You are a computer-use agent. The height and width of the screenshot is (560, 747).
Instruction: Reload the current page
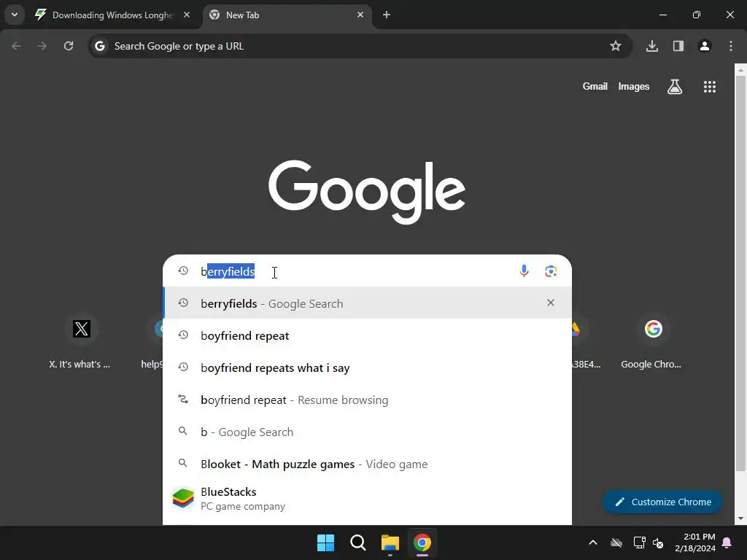[x=69, y=46]
